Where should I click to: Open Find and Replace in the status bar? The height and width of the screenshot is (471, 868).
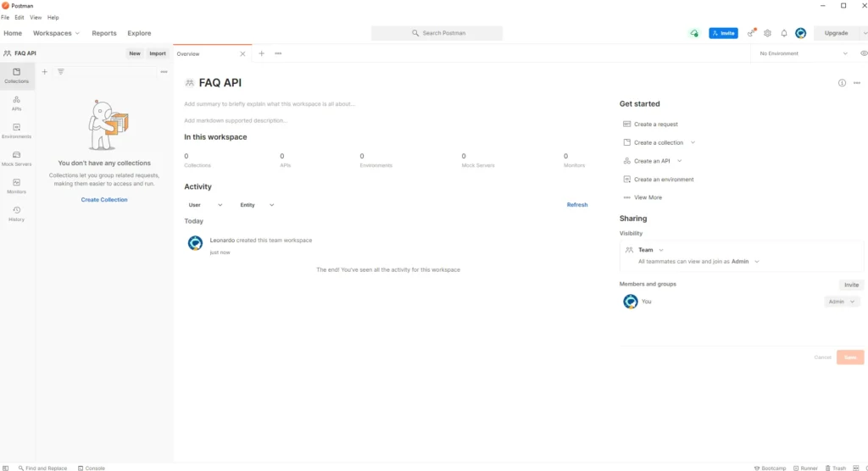(42, 468)
